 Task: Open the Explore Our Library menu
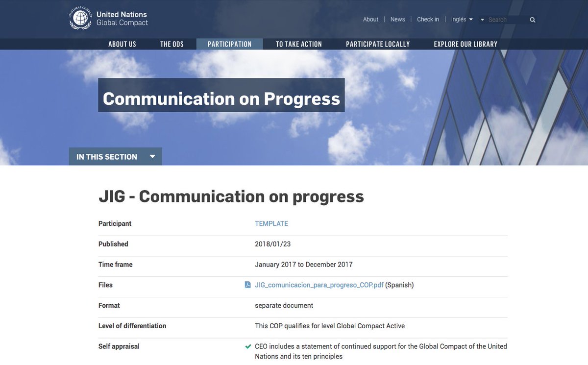pyautogui.click(x=465, y=44)
